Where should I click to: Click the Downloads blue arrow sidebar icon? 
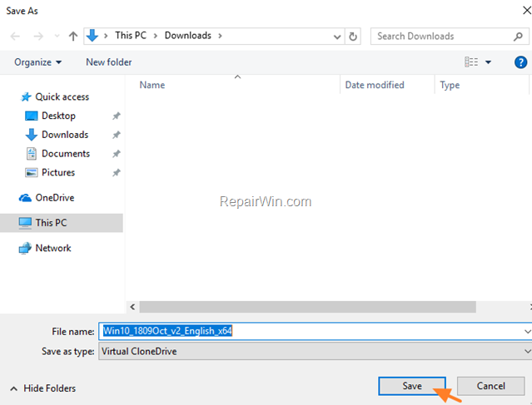pos(31,135)
